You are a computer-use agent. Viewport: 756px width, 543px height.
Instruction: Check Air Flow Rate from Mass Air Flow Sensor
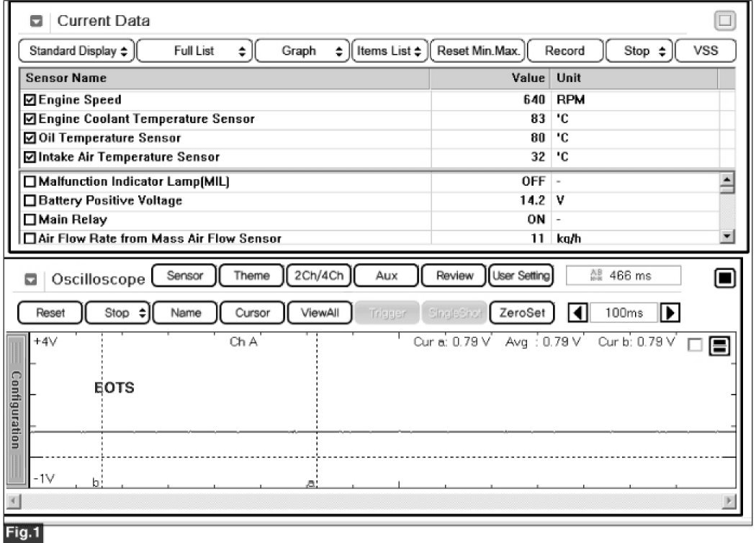coord(30,238)
